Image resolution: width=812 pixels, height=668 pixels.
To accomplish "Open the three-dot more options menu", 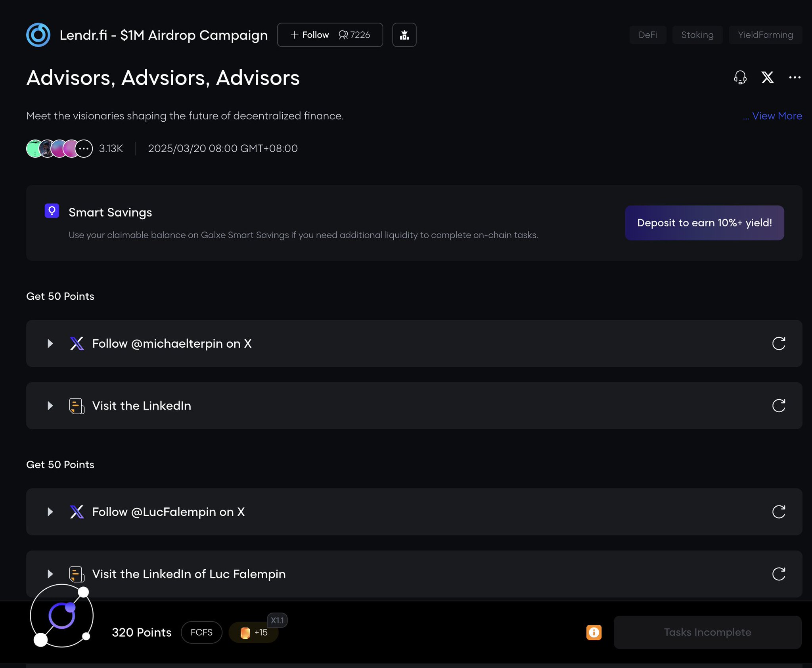I will click(795, 77).
